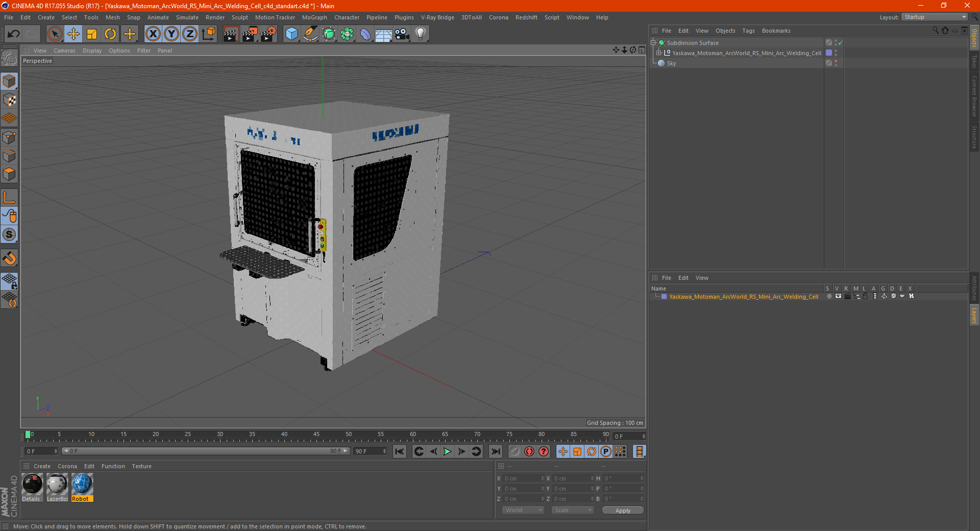This screenshot has height=531, width=980.
Task: Switch to the Layers side tab
Action: tap(974, 315)
